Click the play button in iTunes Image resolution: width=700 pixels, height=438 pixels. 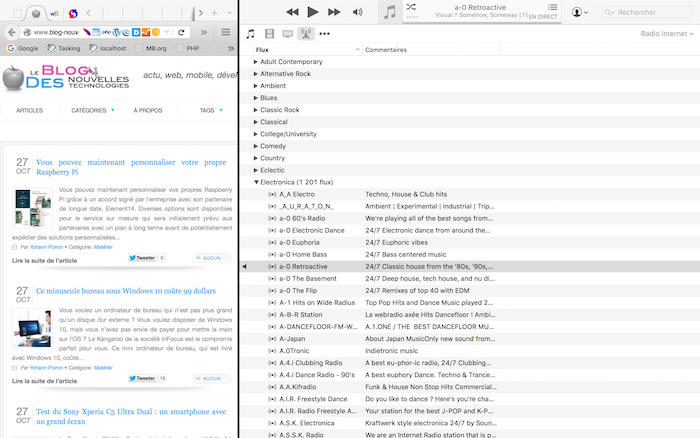tap(313, 12)
